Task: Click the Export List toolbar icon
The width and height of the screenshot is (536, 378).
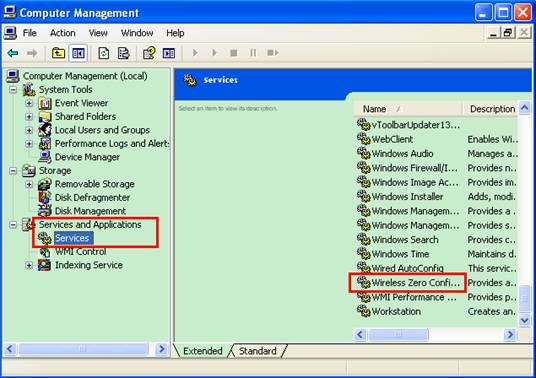Action: [123, 53]
